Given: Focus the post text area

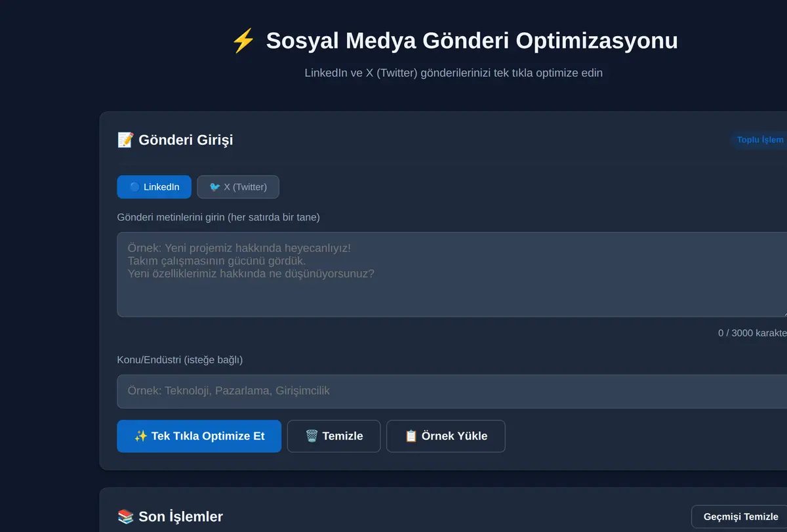Looking at the screenshot, I should [x=453, y=274].
